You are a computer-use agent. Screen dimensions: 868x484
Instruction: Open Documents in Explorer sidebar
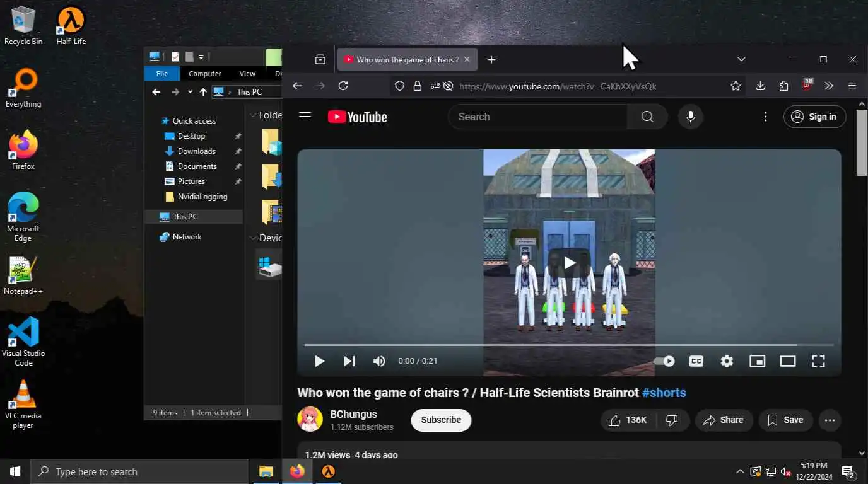(197, 166)
